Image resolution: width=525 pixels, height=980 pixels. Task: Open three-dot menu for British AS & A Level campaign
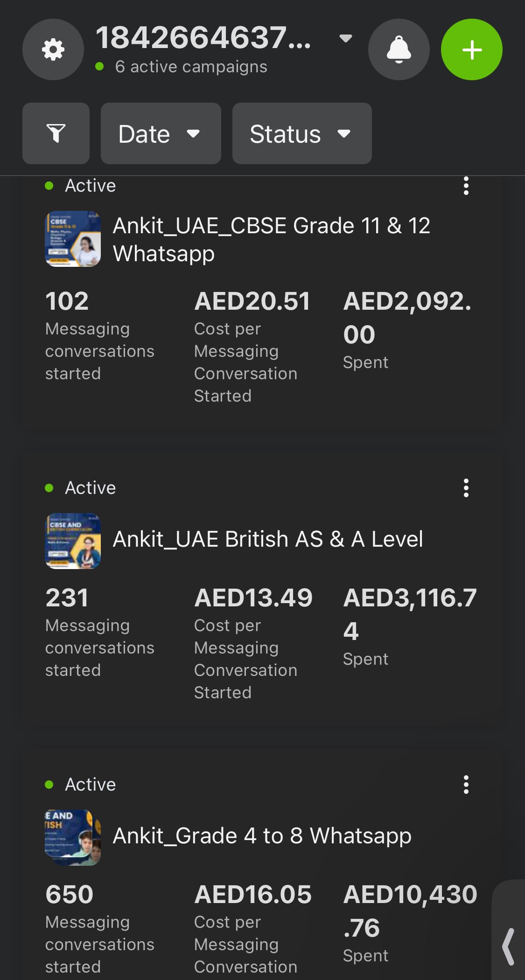point(466,488)
